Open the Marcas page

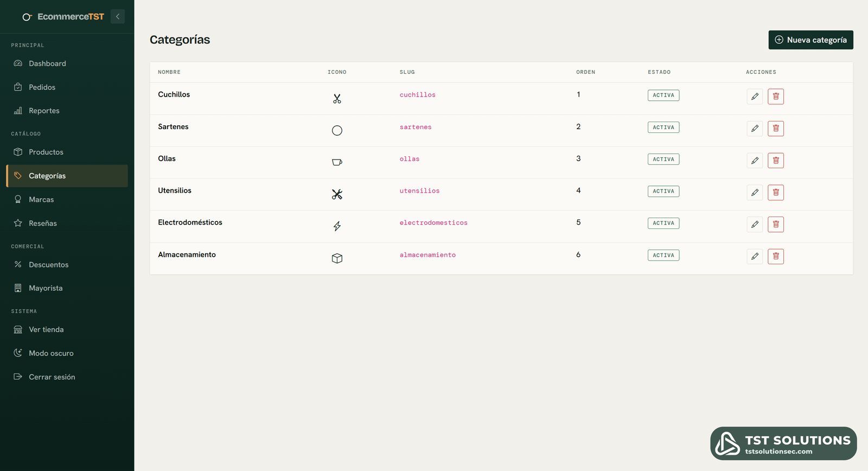(x=67, y=200)
